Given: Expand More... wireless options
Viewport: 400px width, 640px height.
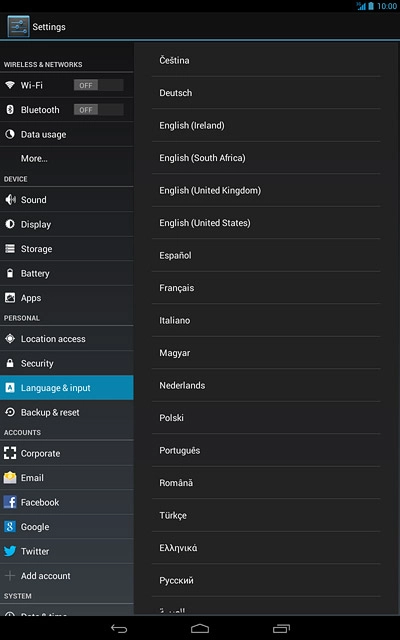Looking at the screenshot, I should [67, 158].
